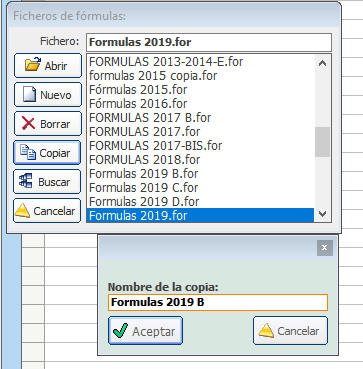Viewport: 363px width, 369px height.
Task: Click the green checkmark icon on Aceptar
Action: tap(120, 331)
